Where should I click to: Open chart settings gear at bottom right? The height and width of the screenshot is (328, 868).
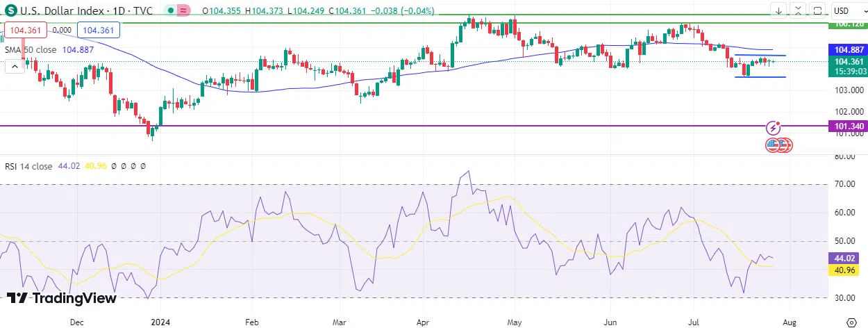click(852, 321)
